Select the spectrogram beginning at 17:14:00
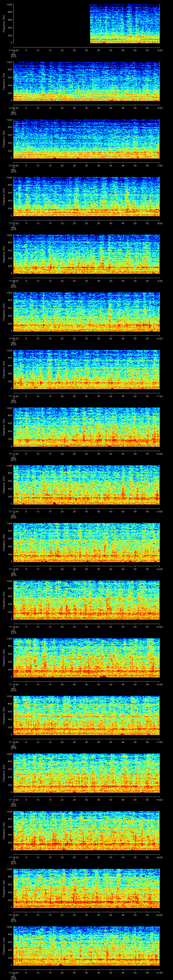This screenshot has width=173, height=980. coord(87,600)
